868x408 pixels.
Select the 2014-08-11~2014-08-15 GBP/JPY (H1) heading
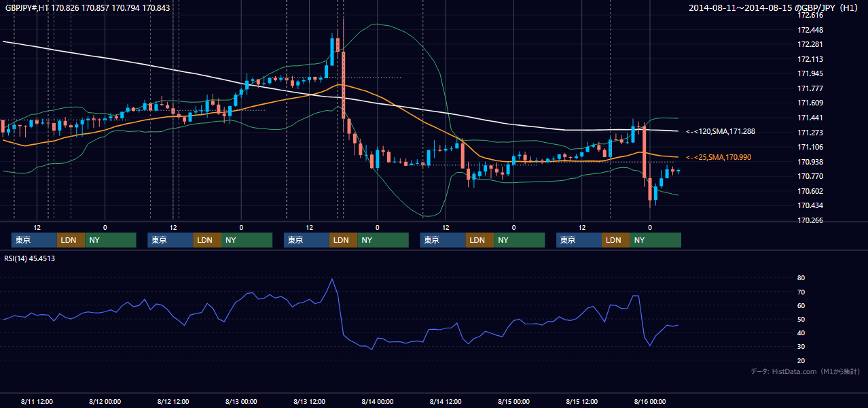click(x=774, y=7)
